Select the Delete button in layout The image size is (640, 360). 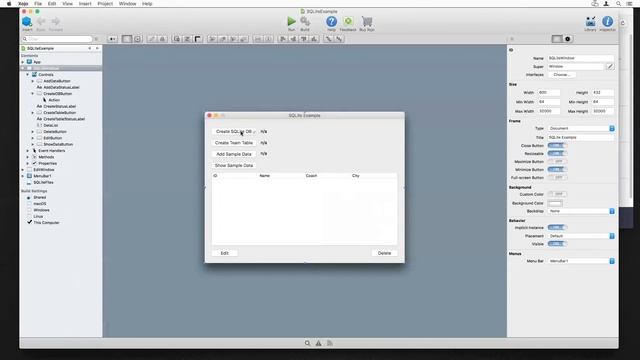384,253
